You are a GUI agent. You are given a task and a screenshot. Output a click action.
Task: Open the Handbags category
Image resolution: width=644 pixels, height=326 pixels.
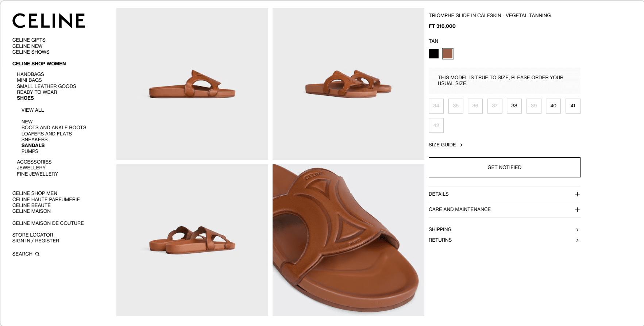click(30, 74)
